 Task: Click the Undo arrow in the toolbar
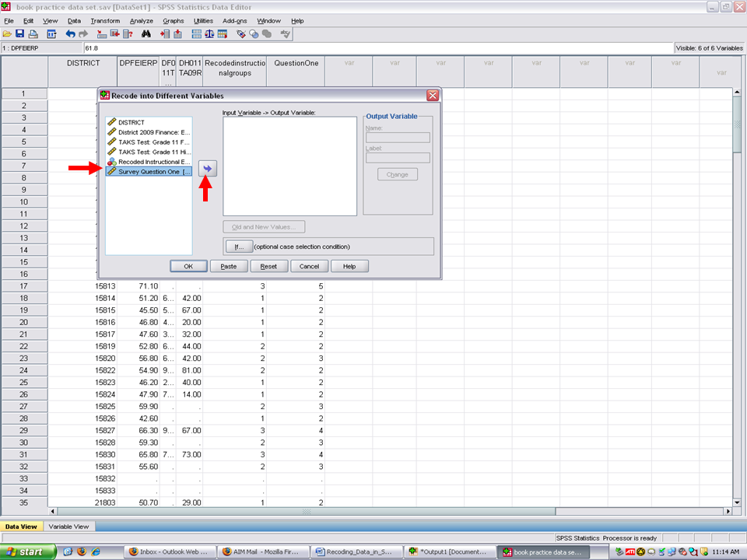click(70, 34)
